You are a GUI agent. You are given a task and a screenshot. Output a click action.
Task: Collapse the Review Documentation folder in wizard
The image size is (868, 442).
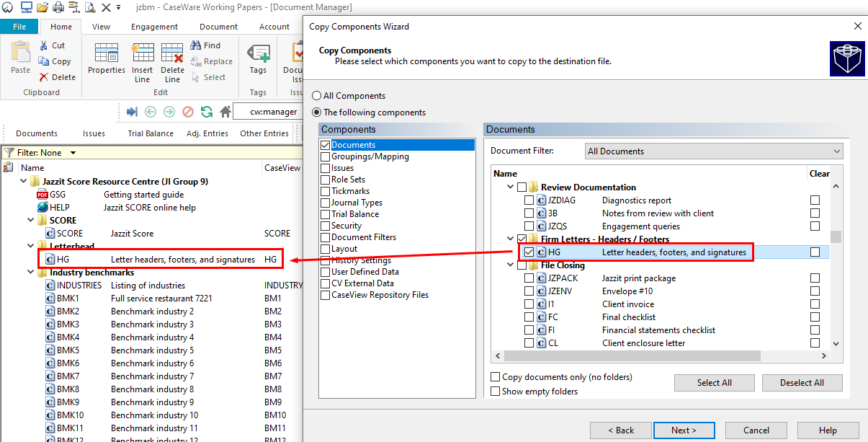pyautogui.click(x=510, y=187)
